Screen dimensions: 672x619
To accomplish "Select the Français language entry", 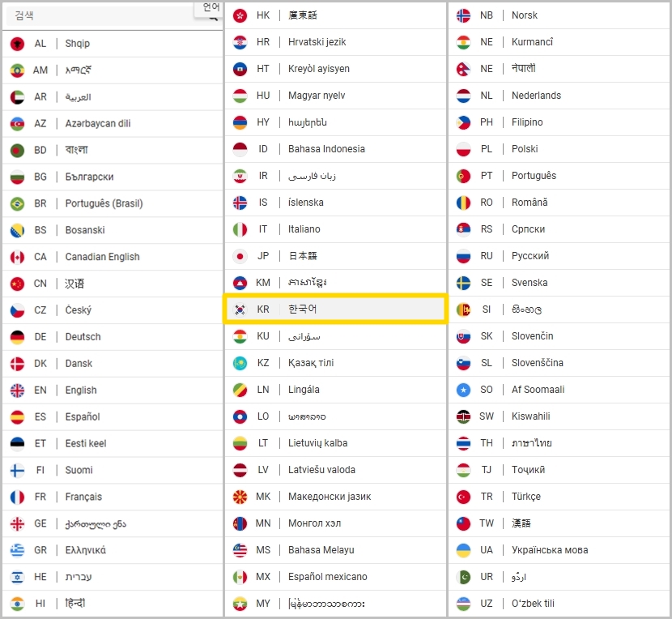I will [113, 497].
